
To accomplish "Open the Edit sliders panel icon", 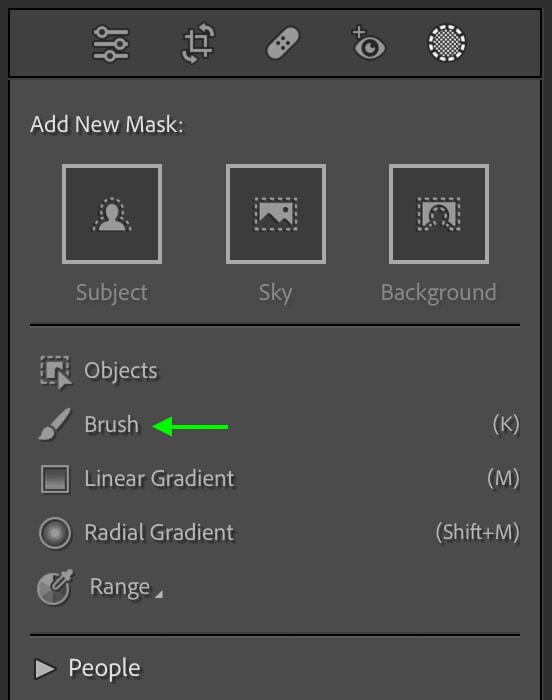I will point(110,44).
